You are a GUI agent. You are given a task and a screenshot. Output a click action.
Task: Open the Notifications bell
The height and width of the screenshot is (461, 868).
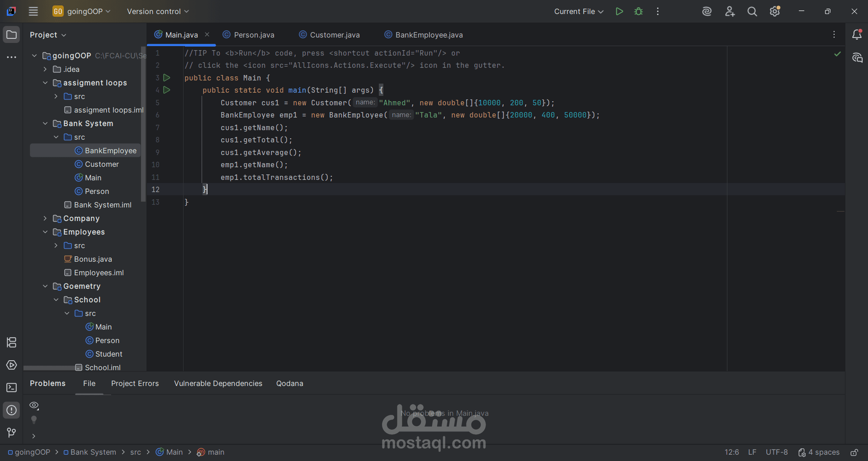pos(857,35)
